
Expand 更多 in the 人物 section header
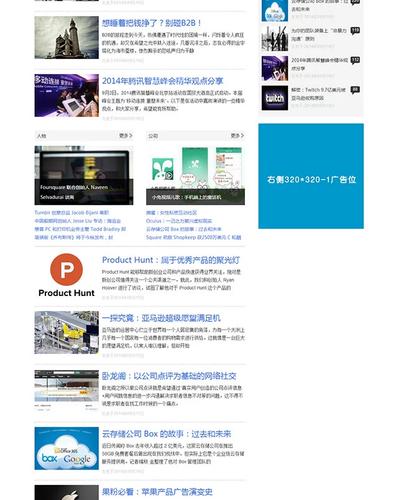pos(126,136)
